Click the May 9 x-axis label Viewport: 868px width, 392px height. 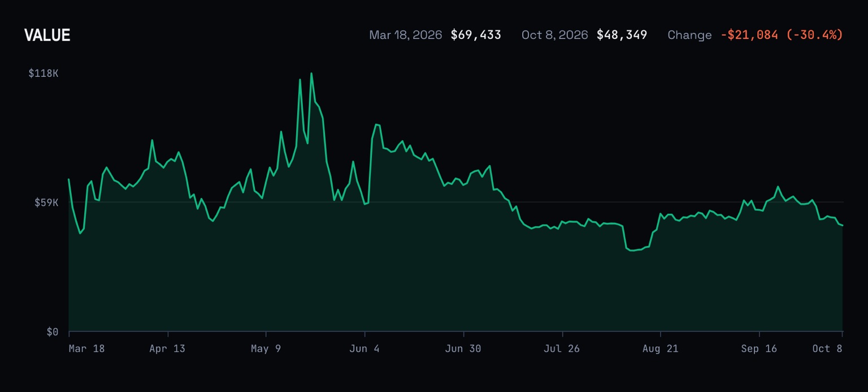(266, 348)
